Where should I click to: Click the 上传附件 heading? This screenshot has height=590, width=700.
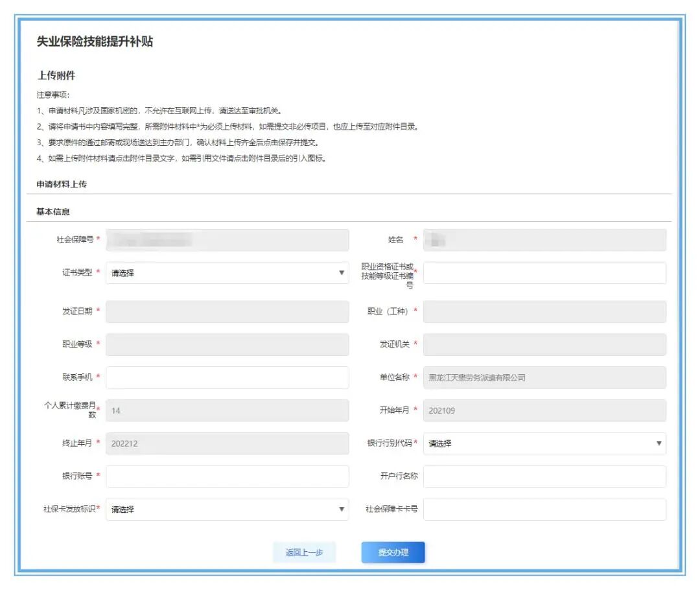point(56,75)
